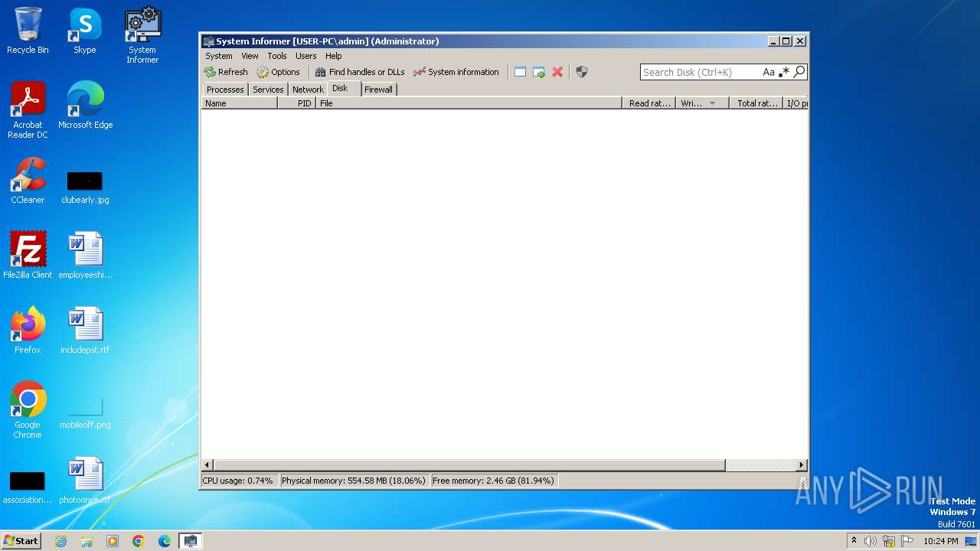
Task: Click the magnifier search icon
Action: (799, 72)
